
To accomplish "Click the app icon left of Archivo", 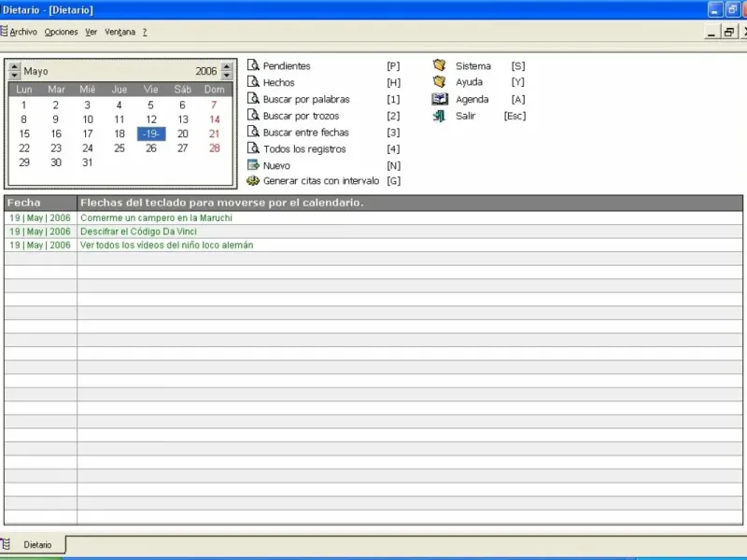I will pyautogui.click(x=4, y=32).
